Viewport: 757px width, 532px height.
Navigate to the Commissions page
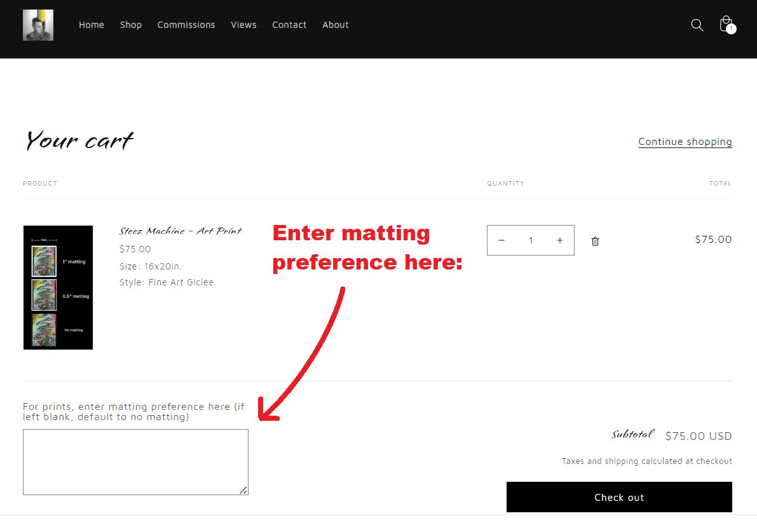point(186,25)
